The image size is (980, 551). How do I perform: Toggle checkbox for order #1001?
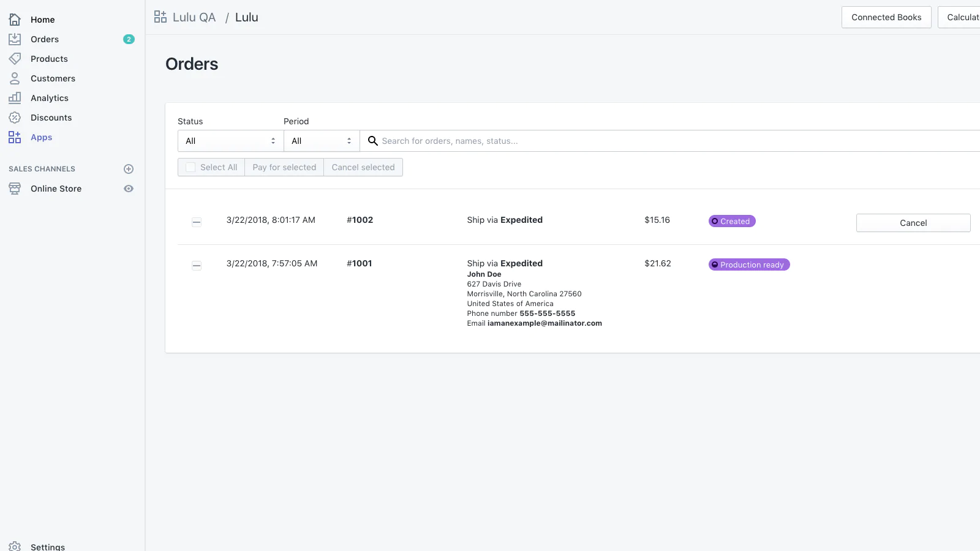pyautogui.click(x=197, y=265)
